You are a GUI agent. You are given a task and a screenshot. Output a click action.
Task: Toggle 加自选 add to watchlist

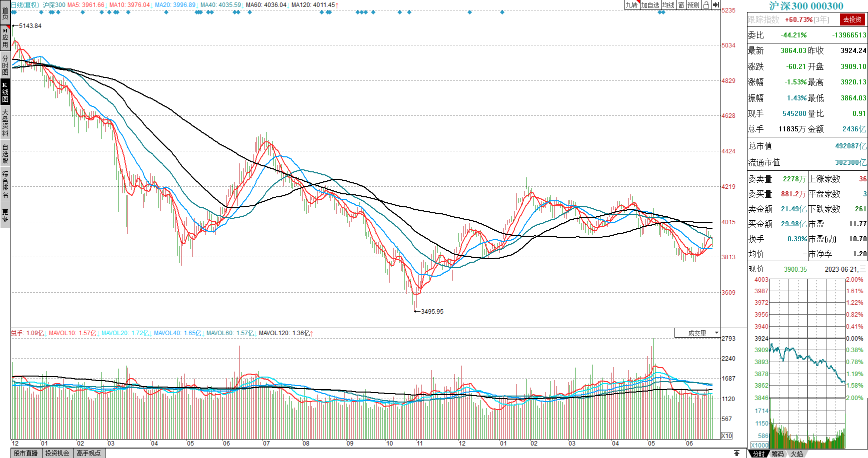[x=650, y=5]
